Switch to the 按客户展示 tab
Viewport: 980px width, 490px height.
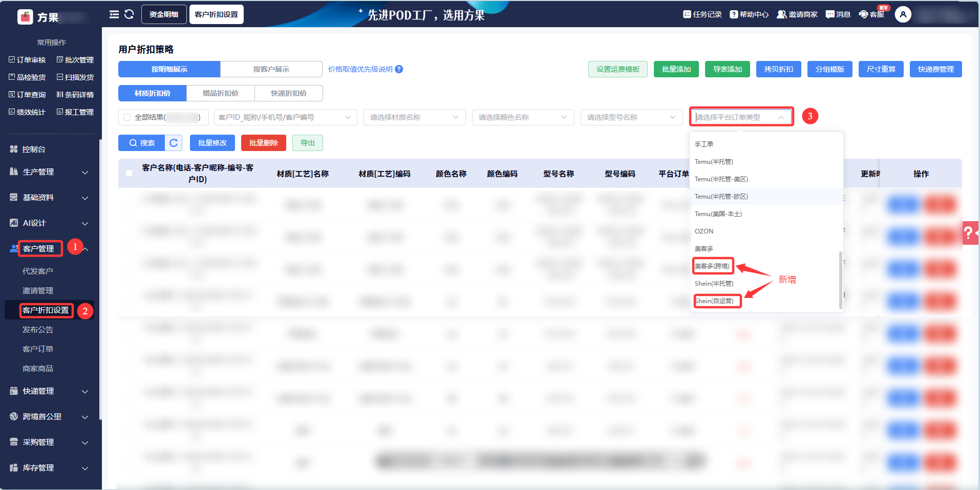tap(271, 69)
